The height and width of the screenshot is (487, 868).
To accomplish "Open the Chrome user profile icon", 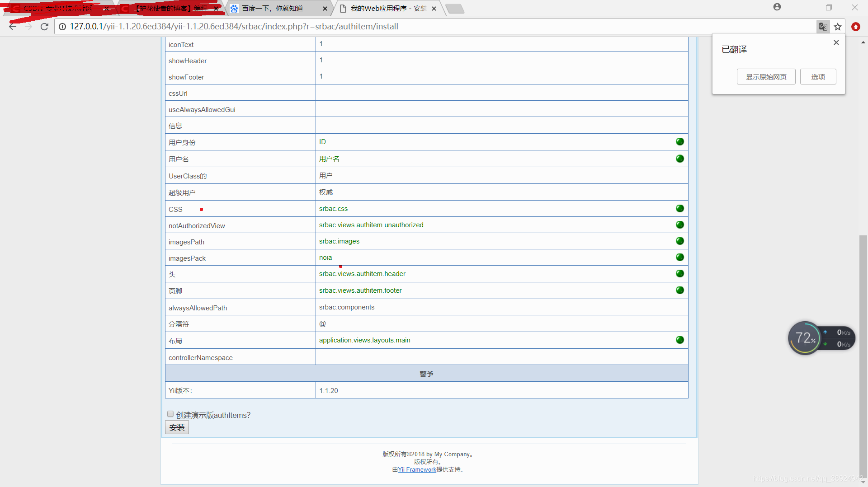I will (777, 7).
